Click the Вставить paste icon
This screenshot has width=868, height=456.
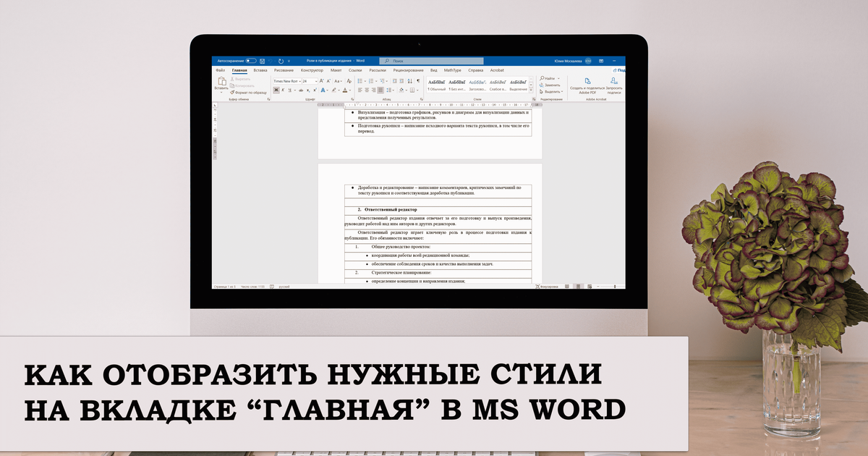222,81
